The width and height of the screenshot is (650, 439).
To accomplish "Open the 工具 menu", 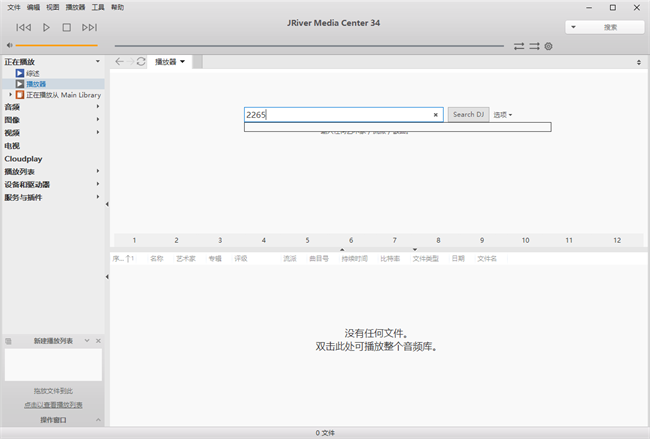I will click(x=97, y=7).
